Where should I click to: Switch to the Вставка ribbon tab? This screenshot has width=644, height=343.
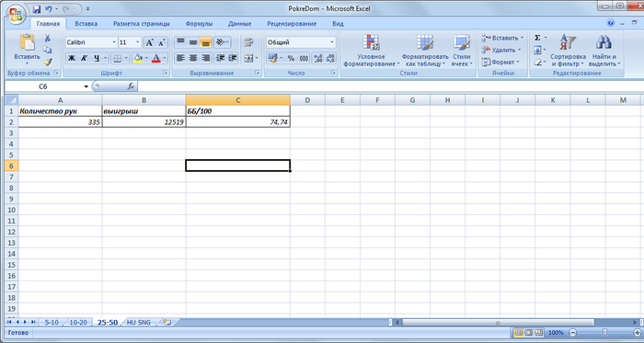point(86,24)
